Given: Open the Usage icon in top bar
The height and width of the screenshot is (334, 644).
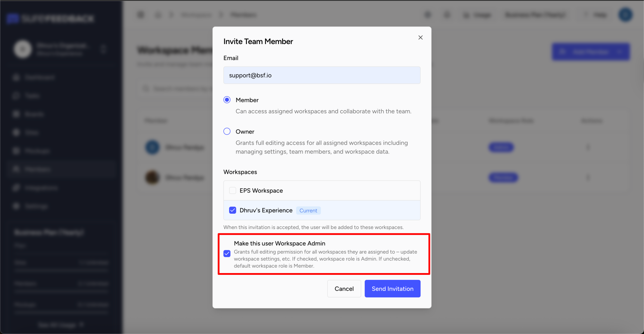Looking at the screenshot, I should click(x=466, y=15).
